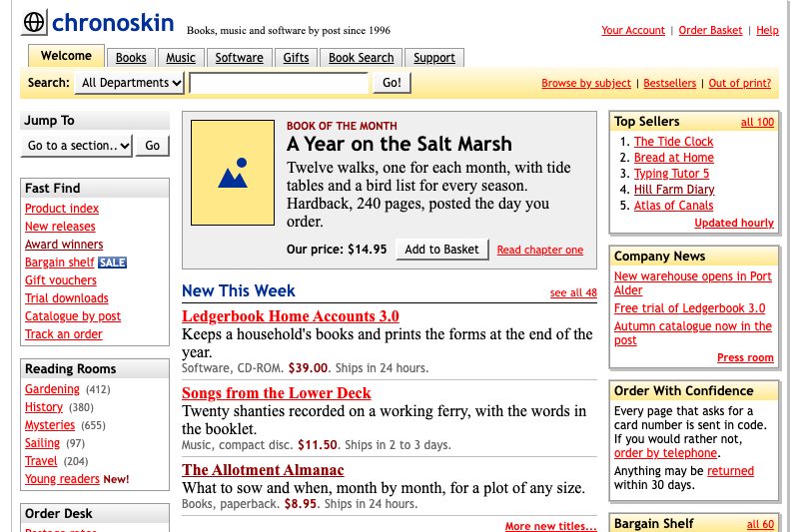This screenshot has width=799, height=532.
Task: Open the returned policy link
Action: pyautogui.click(x=730, y=471)
